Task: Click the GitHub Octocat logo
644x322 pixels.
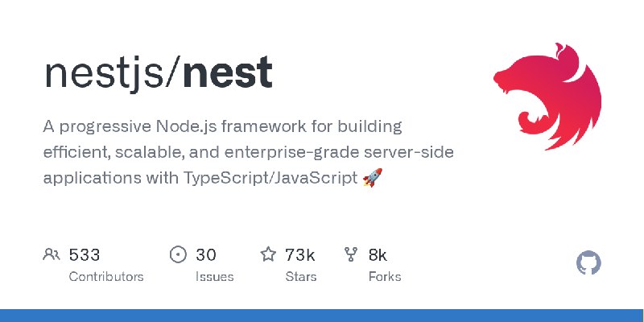Action: click(x=589, y=263)
